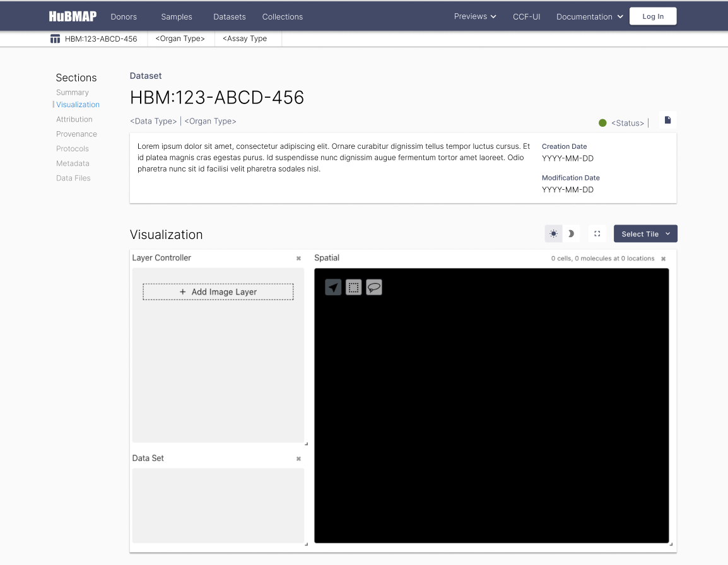Expand the Previews menu
This screenshot has height=565, width=728.
474,16
